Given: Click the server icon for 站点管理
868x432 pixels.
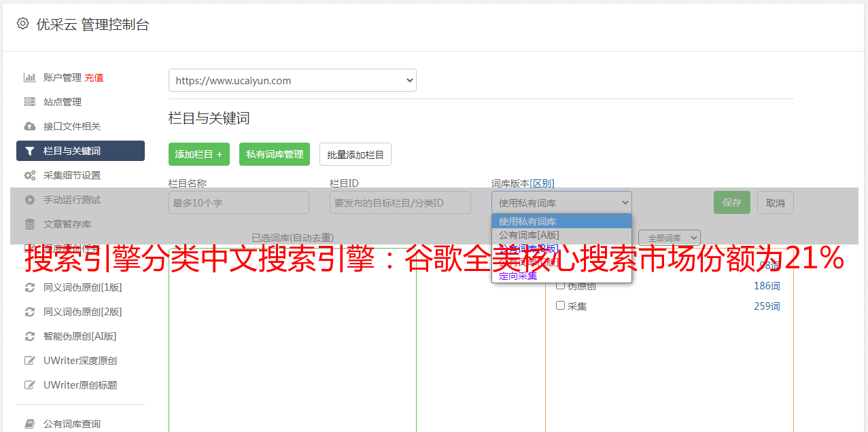Looking at the screenshot, I should 29,102.
